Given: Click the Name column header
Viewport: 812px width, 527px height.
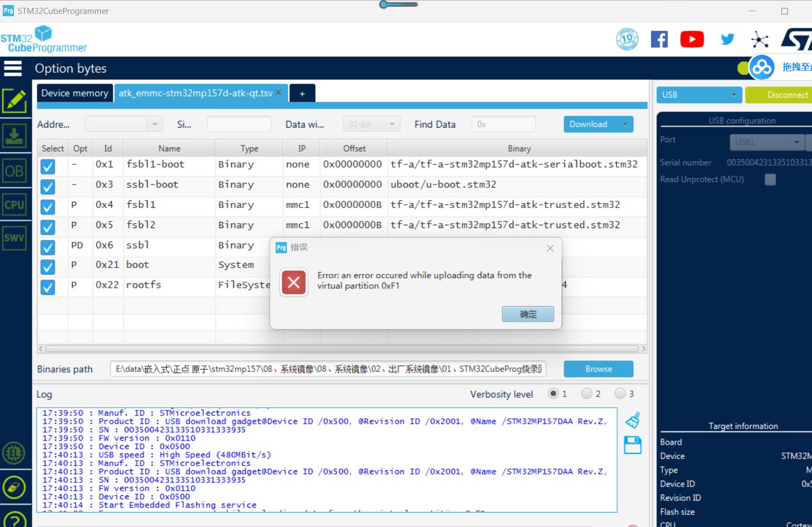Looking at the screenshot, I should (169, 148).
